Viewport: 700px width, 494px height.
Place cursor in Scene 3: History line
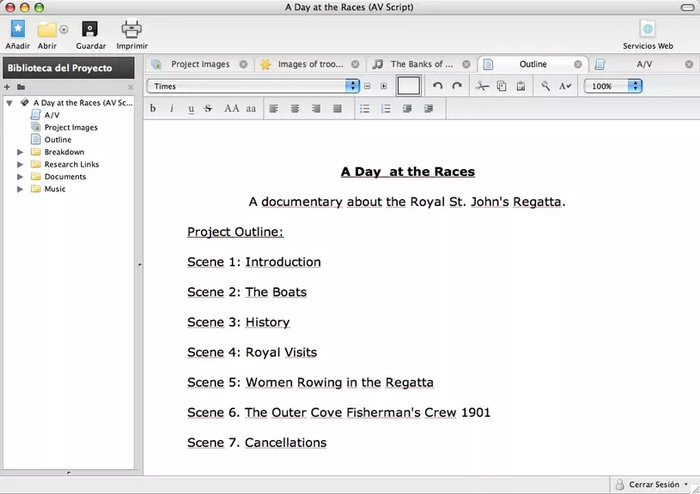coord(238,322)
